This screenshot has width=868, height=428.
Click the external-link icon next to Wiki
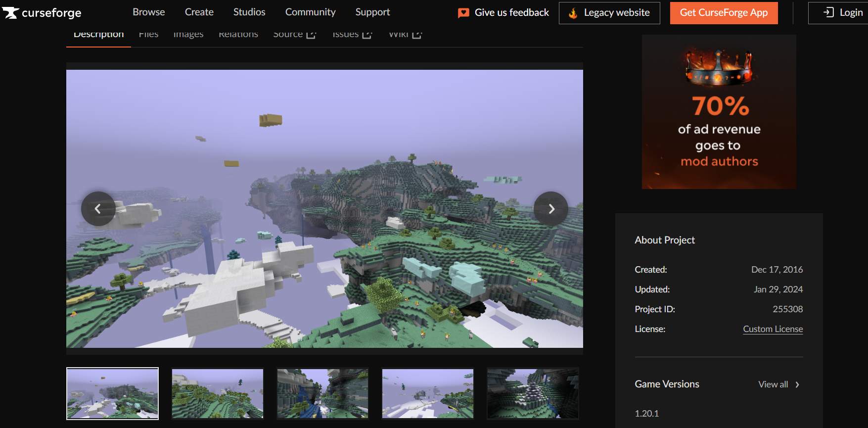pos(417,35)
